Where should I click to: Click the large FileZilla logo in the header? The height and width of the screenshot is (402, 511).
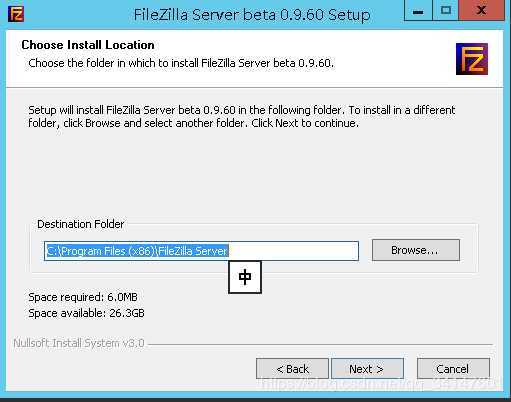[x=472, y=59]
